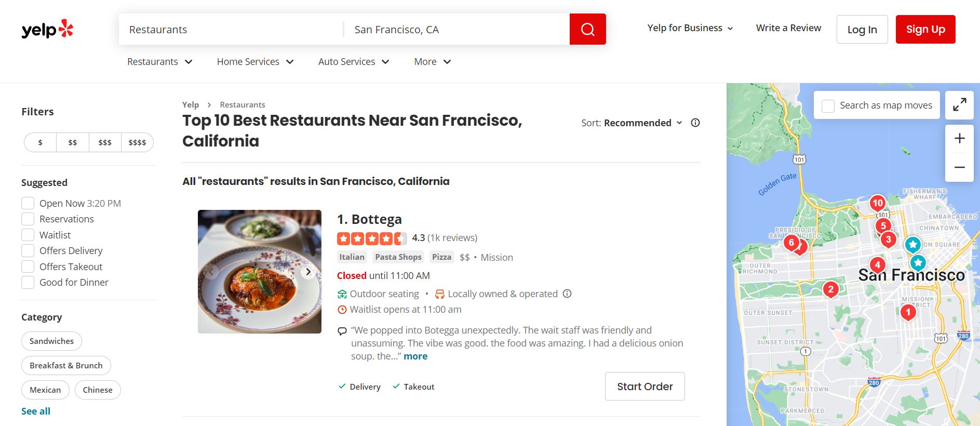980x426 pixels.
Task: Toggle Search as map moves
Action: pyautogui.click(x=828, y=105)
